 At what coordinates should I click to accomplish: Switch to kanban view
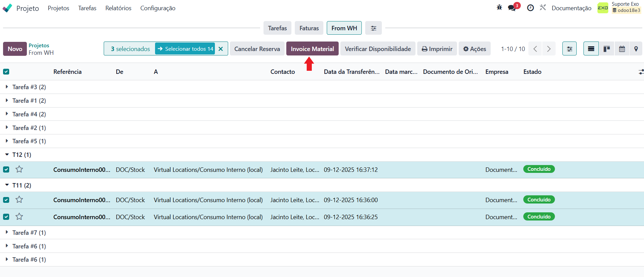(x=606, y=49)
